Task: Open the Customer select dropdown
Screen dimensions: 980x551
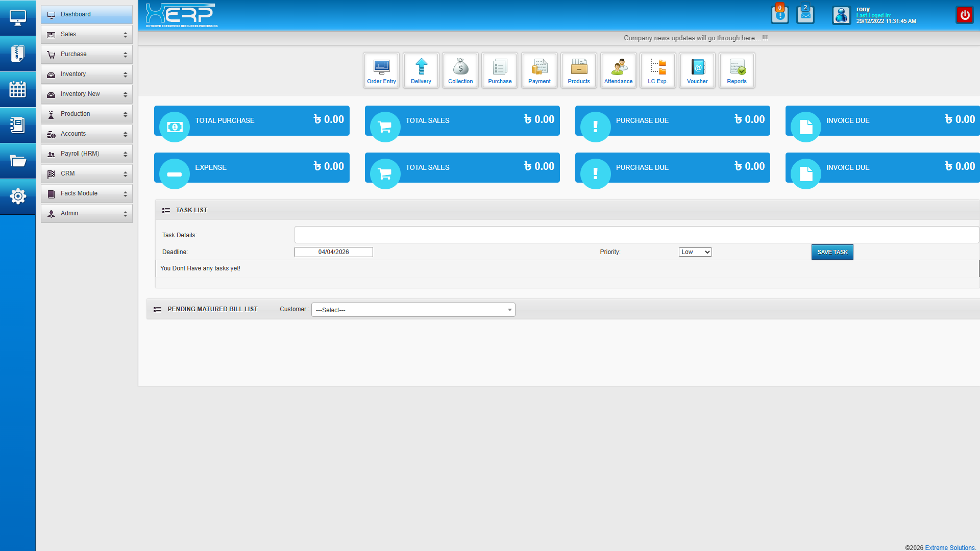Action: point(413,310)
